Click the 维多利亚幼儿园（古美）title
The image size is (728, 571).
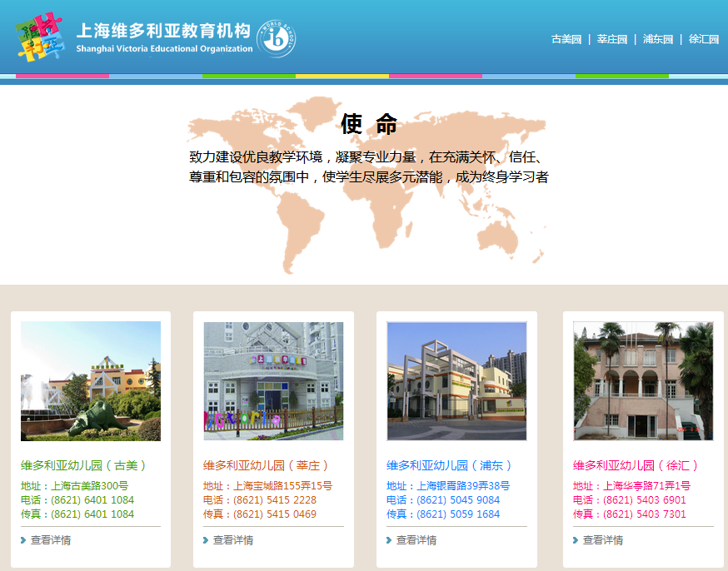tap(84, 465)
